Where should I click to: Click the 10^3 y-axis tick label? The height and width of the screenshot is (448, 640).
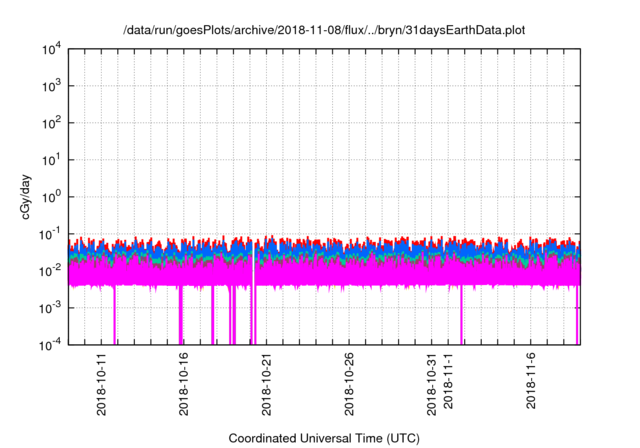click(x=52, y=86)
